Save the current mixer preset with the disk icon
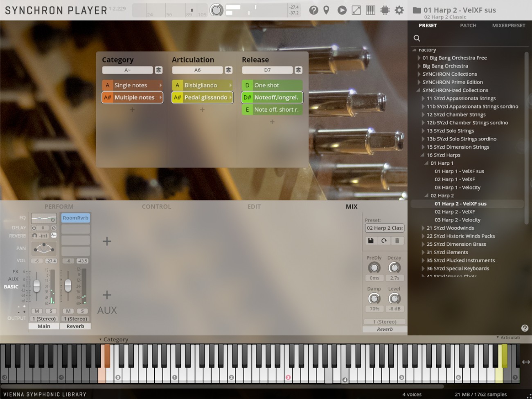 [x=371, y=241]
